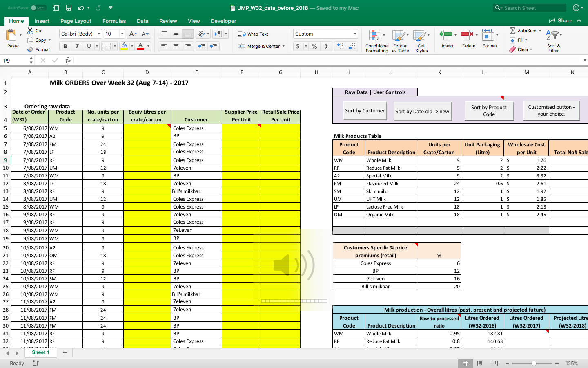Switch to the Formulas ribbon tab
Viewport: 588px width, 368px height.
(114, 21)
